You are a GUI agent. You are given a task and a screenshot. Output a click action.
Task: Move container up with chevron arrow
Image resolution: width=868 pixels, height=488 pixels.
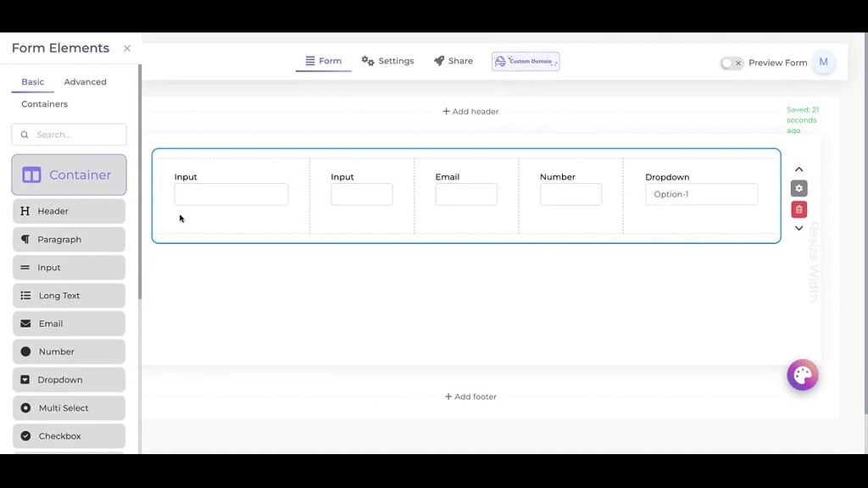point(798,168)
